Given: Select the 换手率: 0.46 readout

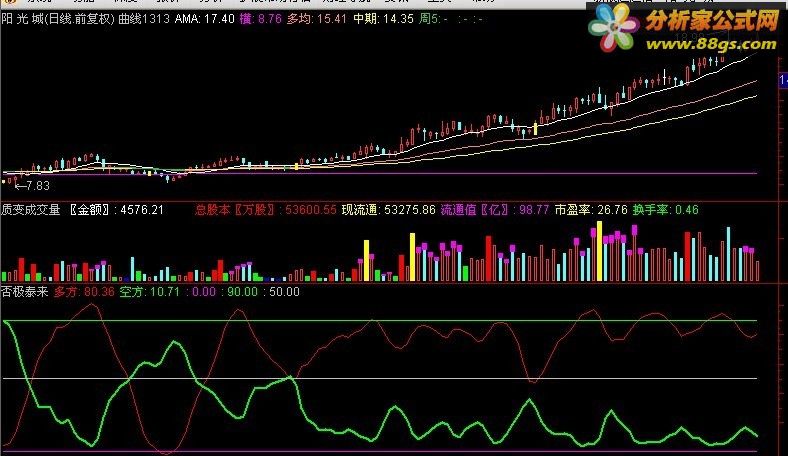Looking at the screenshot, I should [x=665, y=209].
